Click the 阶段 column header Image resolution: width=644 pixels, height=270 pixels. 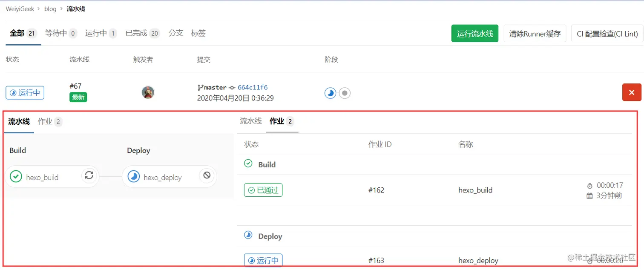(331, 60)
